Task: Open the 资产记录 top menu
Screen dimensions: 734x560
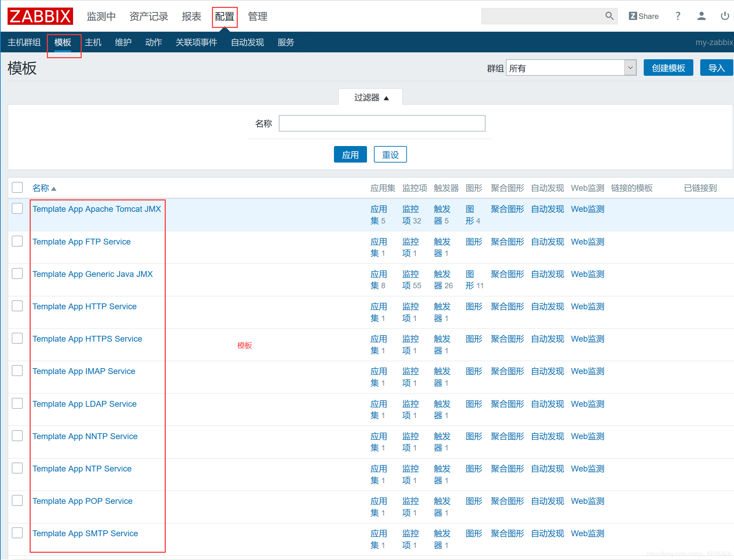Action: click(149, 16)
